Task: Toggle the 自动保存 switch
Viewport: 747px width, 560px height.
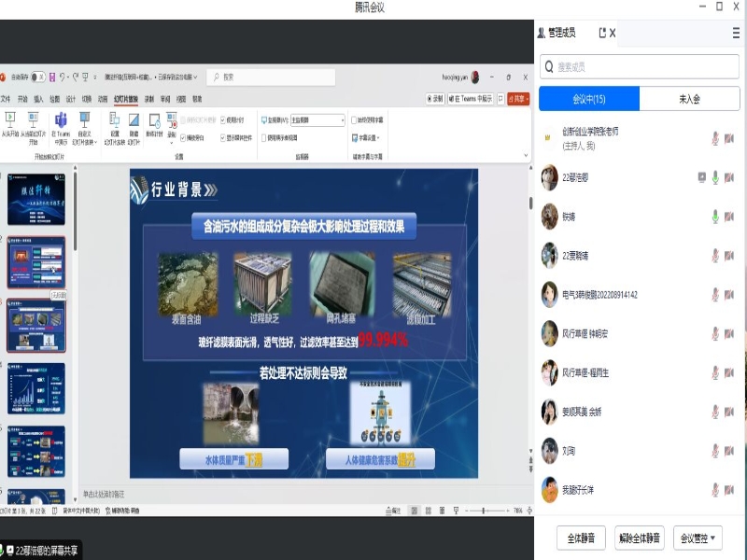Action: 37,77
